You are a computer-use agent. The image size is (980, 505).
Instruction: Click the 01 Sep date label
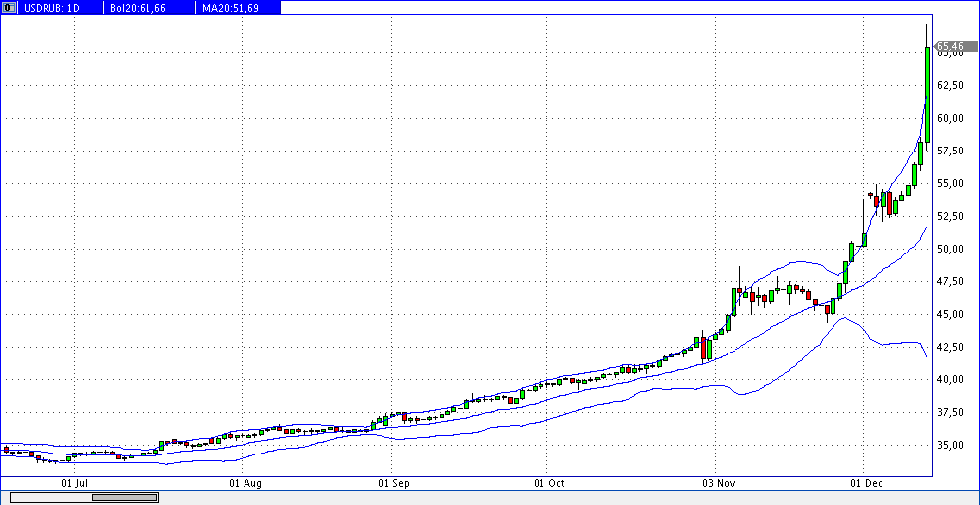pyautogui.click(x=392, y=484)
